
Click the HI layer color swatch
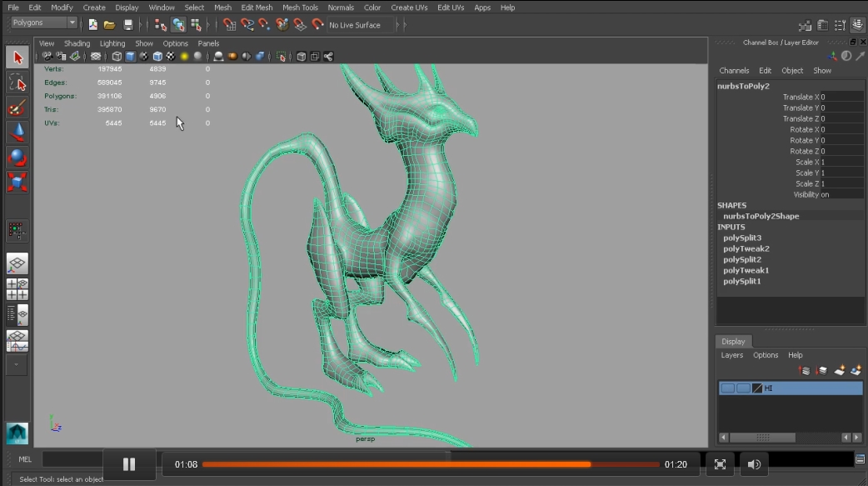[757, 388]
